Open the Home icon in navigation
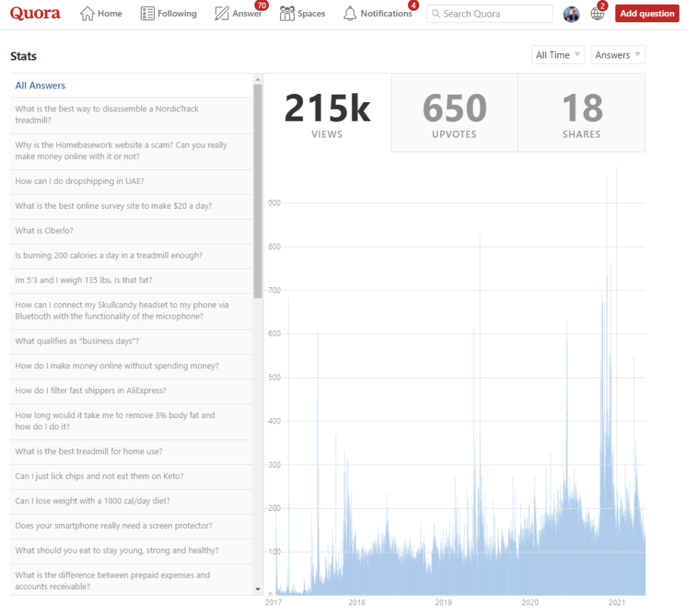Image resolution: width=687 pixels, height=616 pixels. click(87, 13)
